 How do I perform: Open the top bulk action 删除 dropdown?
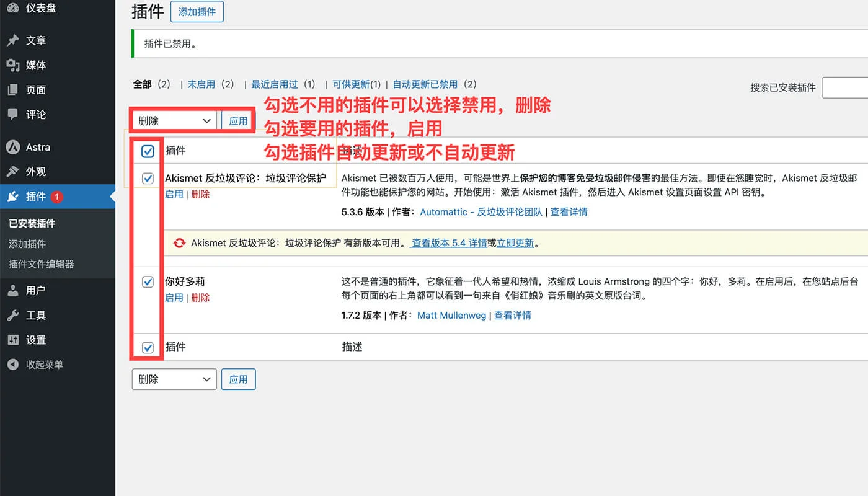pos(174,121)
